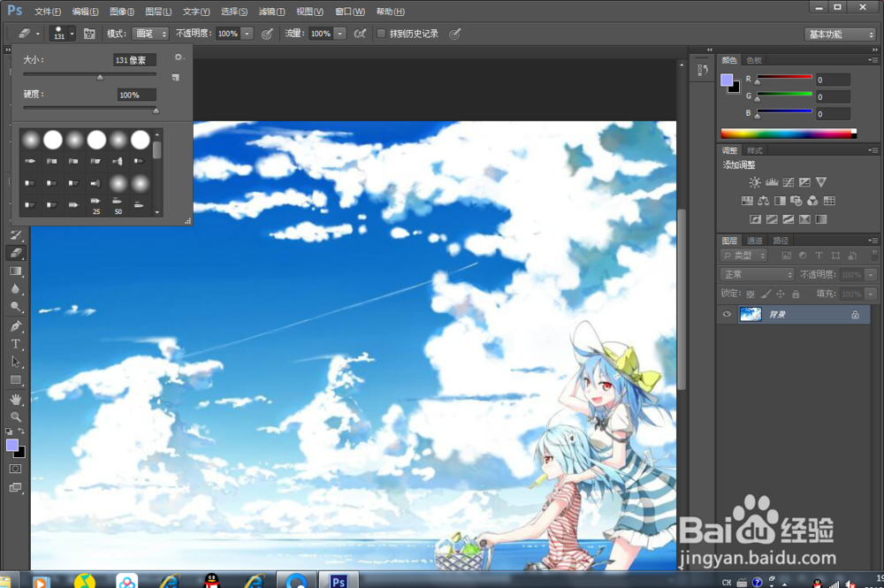The height and width of the screenshot is (588, 884).
Task: Toggle pressure for size icon
Action: pos(455,34)
